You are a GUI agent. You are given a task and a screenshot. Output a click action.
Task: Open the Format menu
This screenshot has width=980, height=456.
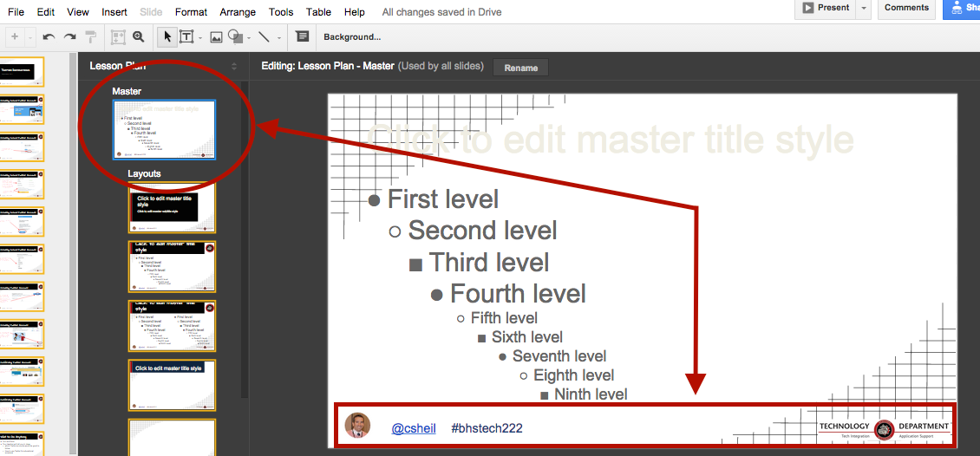[191, 12]
